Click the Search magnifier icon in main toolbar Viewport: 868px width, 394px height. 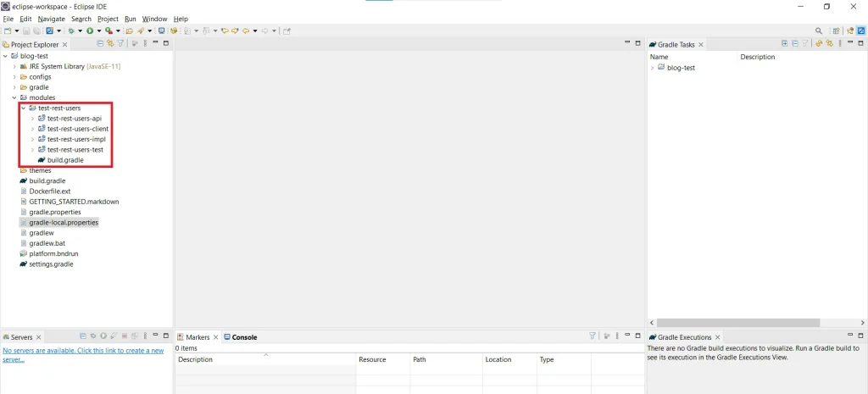click(x=818, y=31)
